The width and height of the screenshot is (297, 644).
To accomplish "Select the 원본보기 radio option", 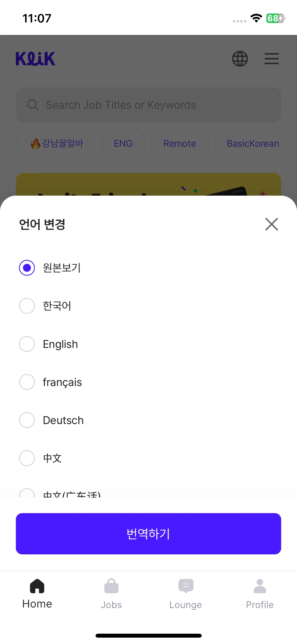I will pos(27,268).
